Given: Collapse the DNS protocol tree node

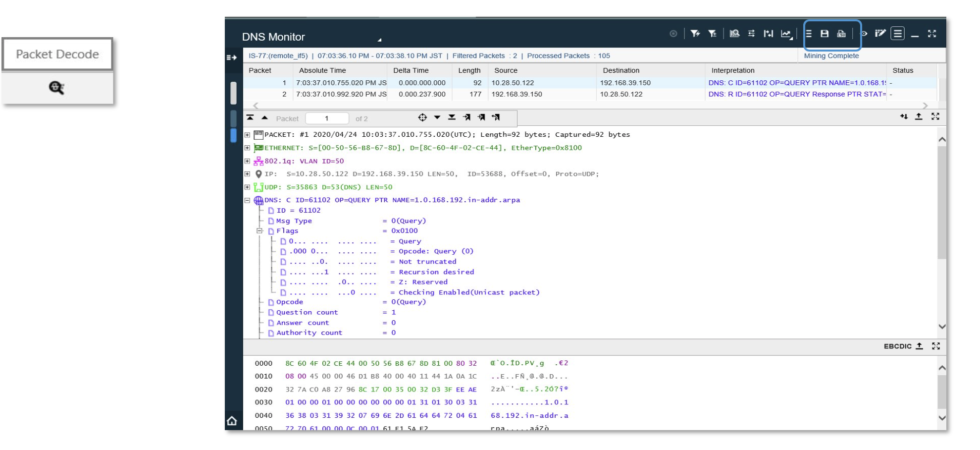Looking at the screenshot, I should click(247, 200).
